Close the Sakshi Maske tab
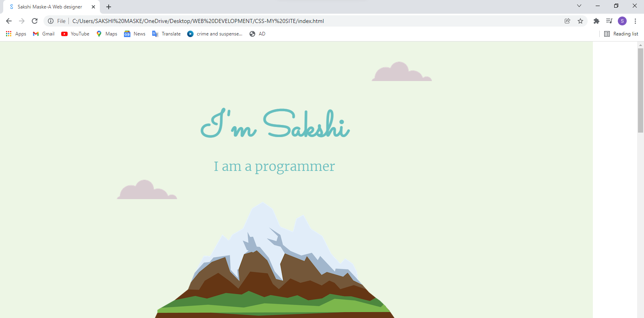This screenshot has height=318, width=644. tap(93, 7)
